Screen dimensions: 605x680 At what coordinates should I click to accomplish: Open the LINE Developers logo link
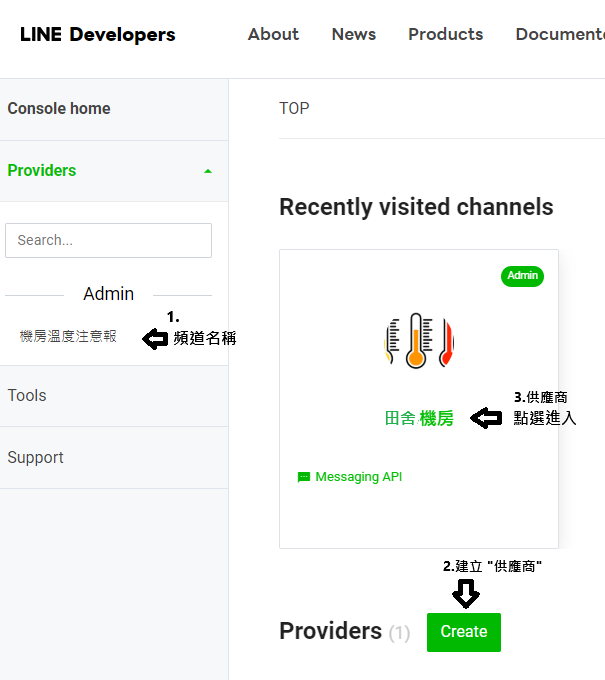tap(98, 34)
